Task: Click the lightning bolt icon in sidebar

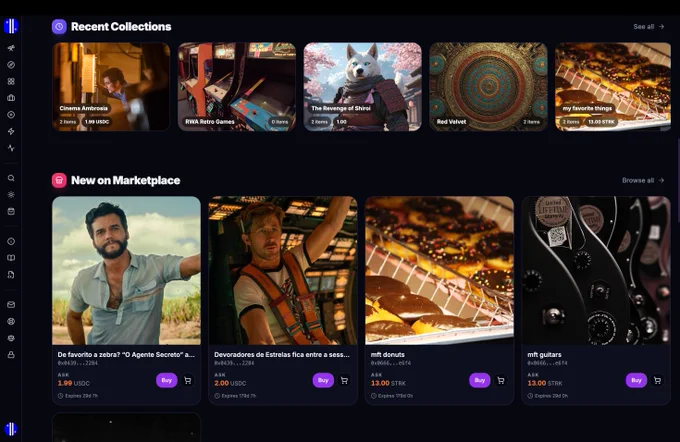Action: (x=11, y=131)
